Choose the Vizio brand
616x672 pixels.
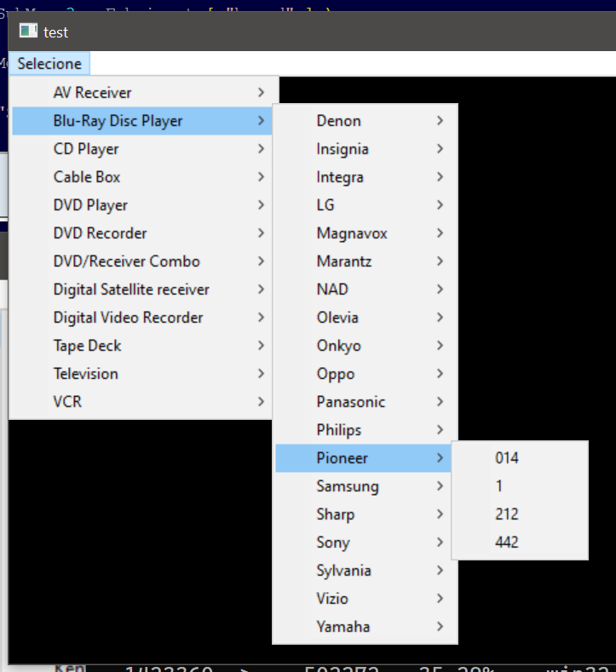pyautogui.click(x=365, y=599)
